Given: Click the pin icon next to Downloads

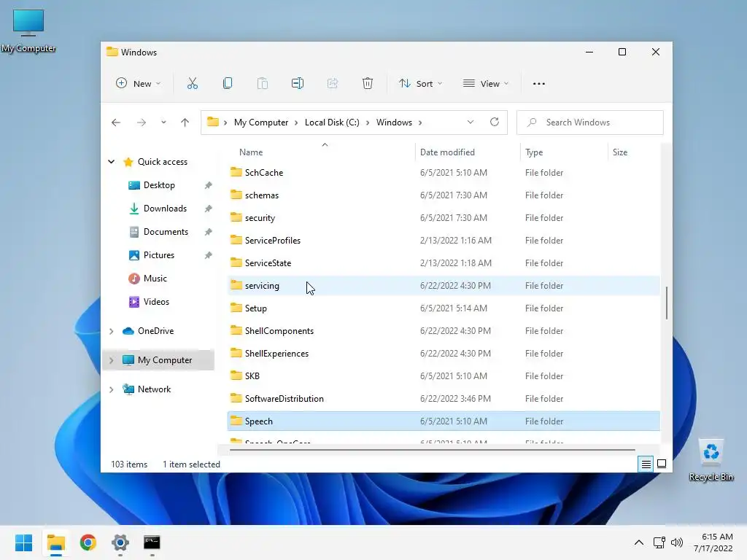Looking at the screenshot, I should [208, 209].
